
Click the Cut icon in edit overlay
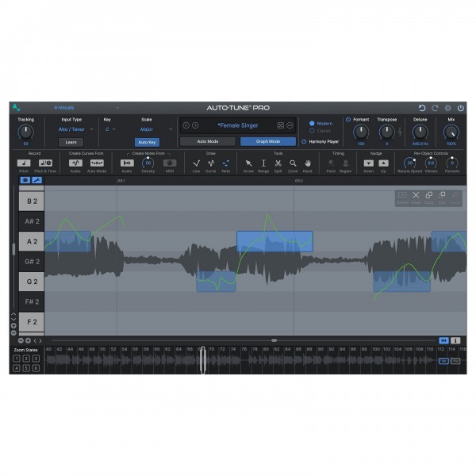pyautogui.click(x=442, y=195)
